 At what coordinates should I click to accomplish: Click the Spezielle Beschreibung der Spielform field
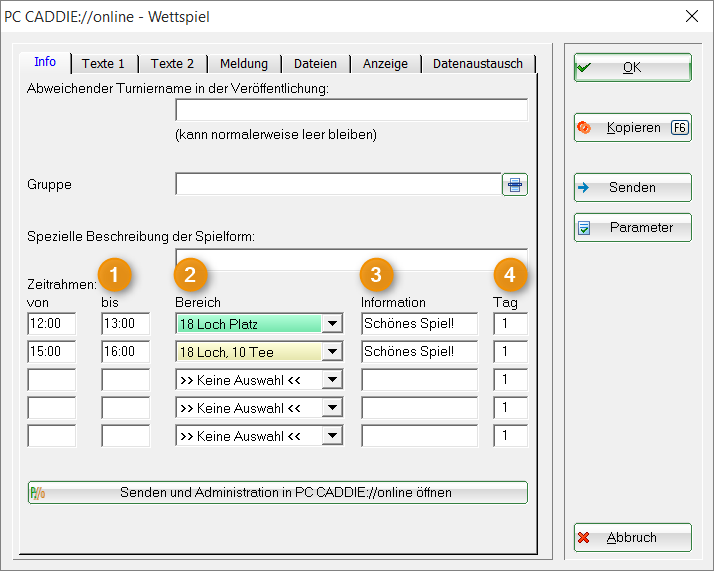(352, 260)
